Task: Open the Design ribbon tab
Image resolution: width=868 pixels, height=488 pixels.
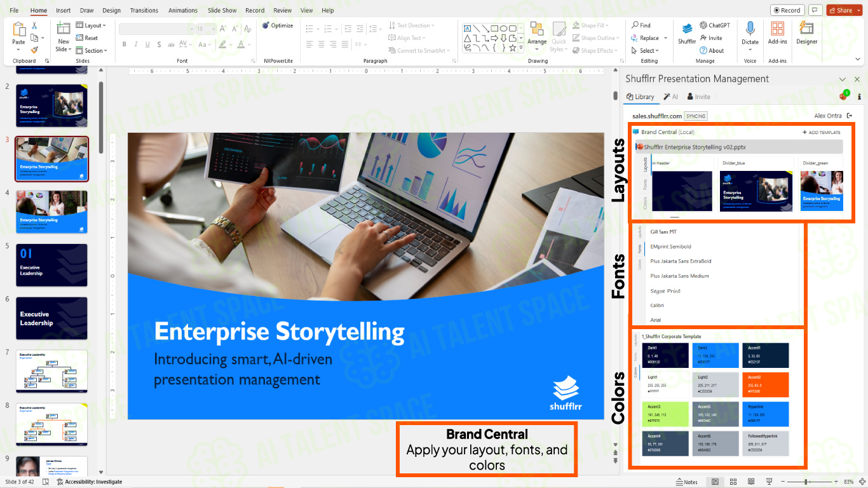Action: (111, 10)
